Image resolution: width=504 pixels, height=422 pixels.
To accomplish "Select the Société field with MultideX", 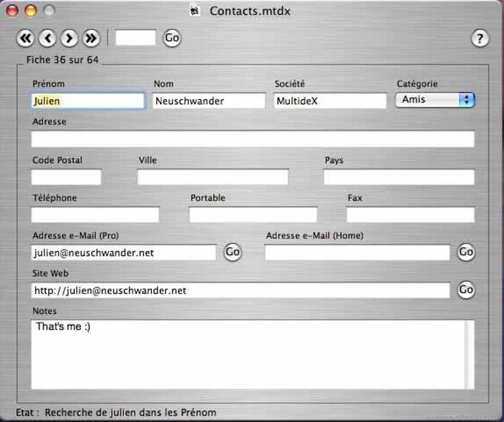I will [x=330, y=101].
